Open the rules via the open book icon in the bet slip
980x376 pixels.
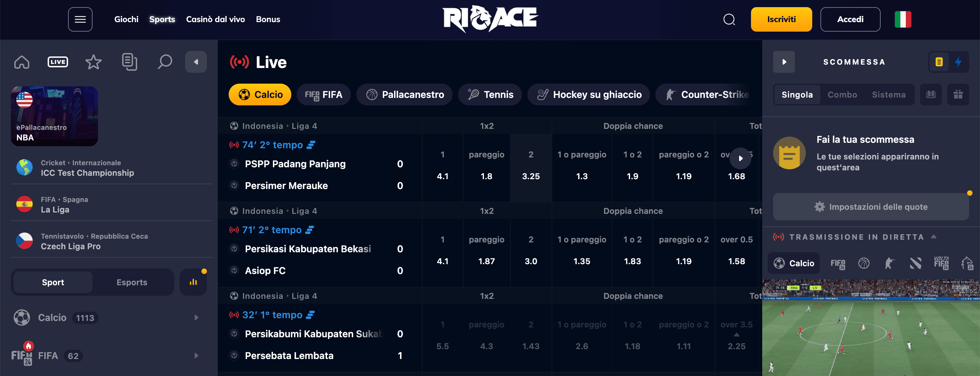[x=931, y=94]
